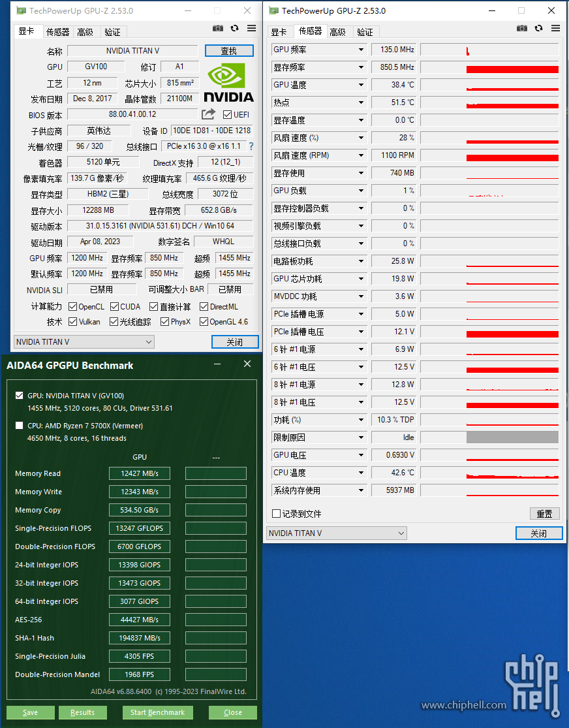This screenshot has height=728, width=569.
Task: Click 重置 reset button in sensors window
Action: coord(544,513)
